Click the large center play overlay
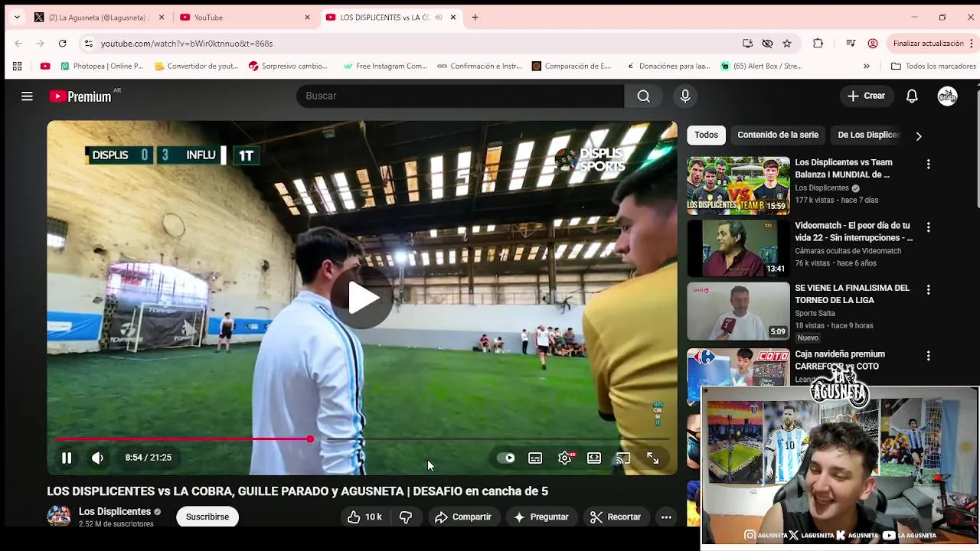 point(363,298)
